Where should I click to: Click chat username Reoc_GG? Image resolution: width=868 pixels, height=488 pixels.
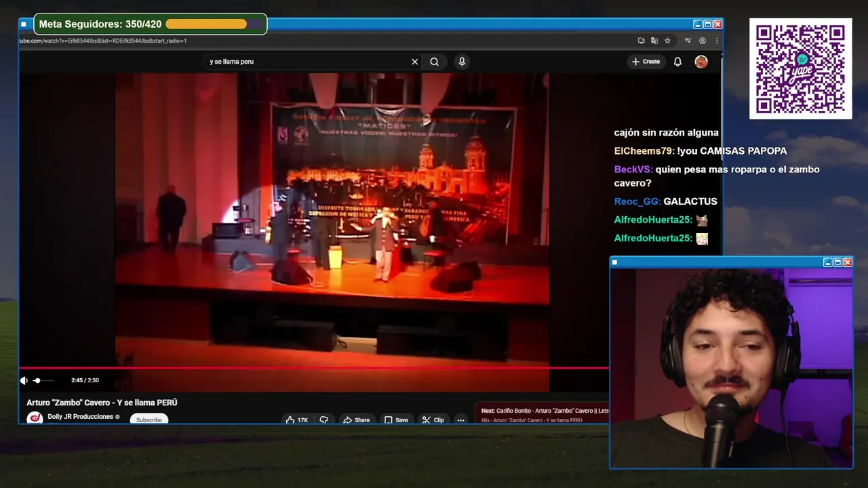pos(637,201)
